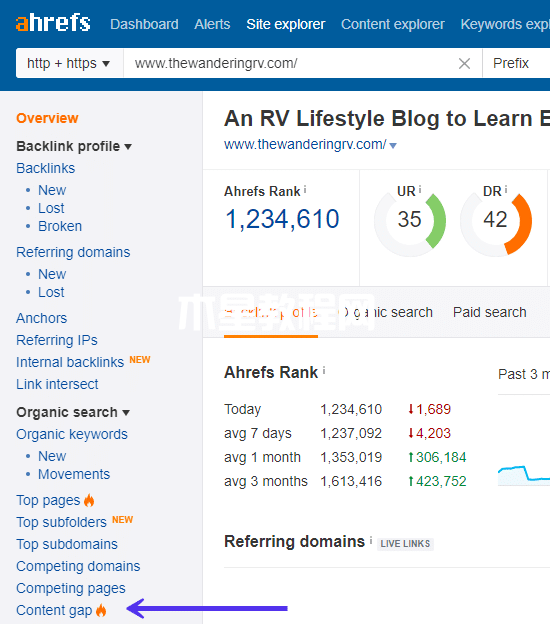
Task: Open the Internal backlinks report
Action: 70,362
